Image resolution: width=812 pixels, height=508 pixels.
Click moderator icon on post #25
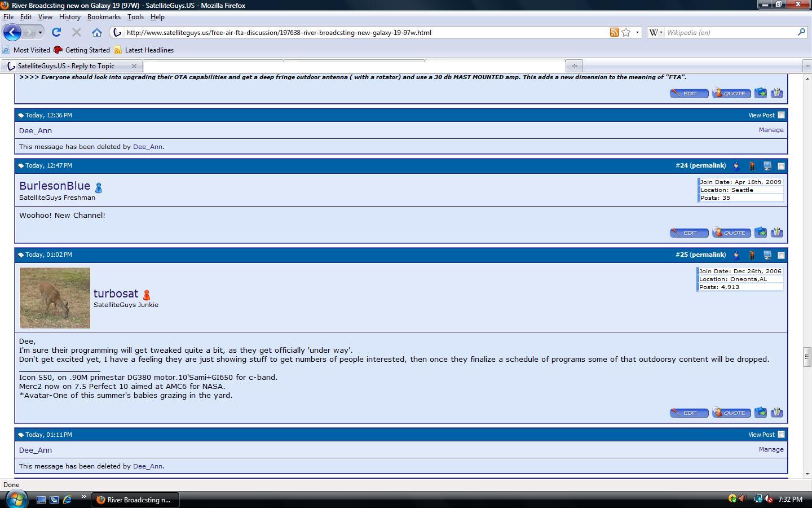click(736, 255)
